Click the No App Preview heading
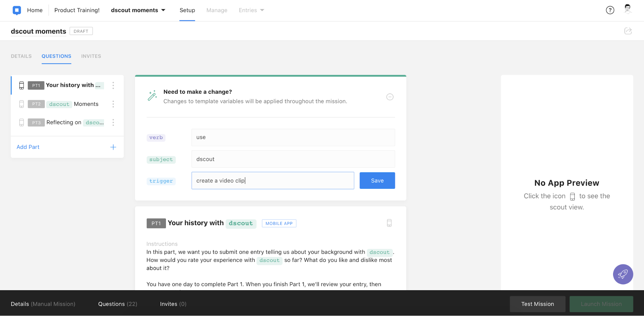The width and height of the screenshot is (644, 316). 567,183
